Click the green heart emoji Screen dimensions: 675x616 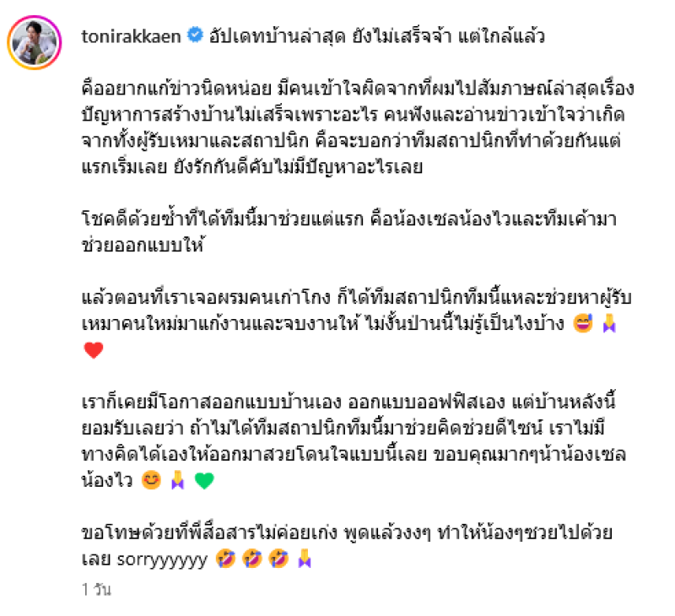[x=204, y=480]
